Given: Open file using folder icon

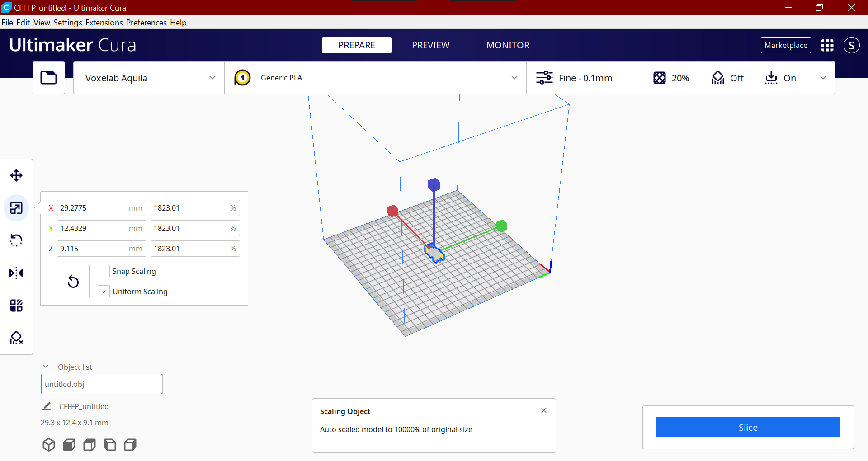Looking at the screenshot, I should click(49, 78).
